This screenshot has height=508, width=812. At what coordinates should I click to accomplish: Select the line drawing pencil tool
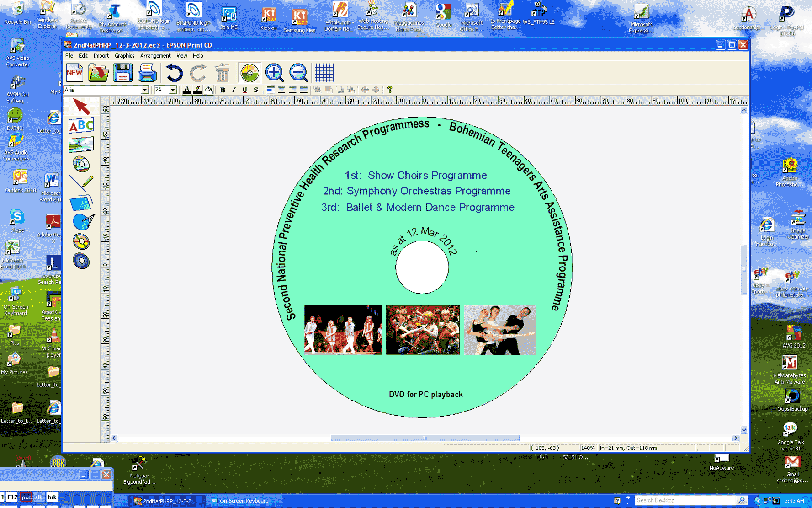tap(81, 183)
